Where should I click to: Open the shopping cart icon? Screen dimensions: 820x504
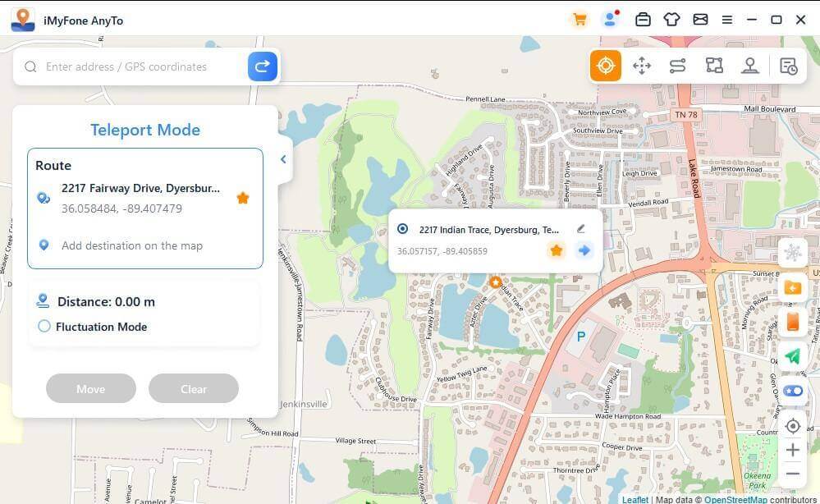coord(579,20)
